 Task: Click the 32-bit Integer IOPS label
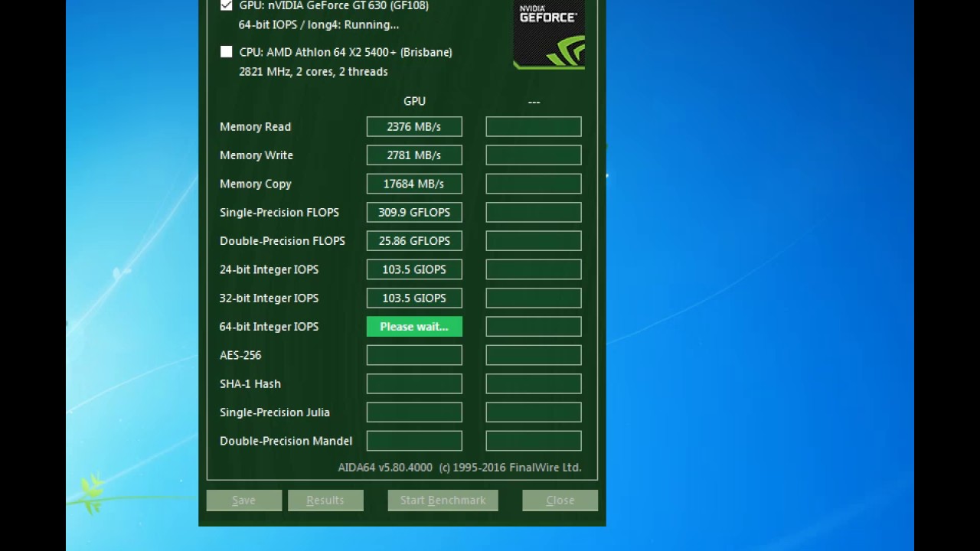point(269,298)
